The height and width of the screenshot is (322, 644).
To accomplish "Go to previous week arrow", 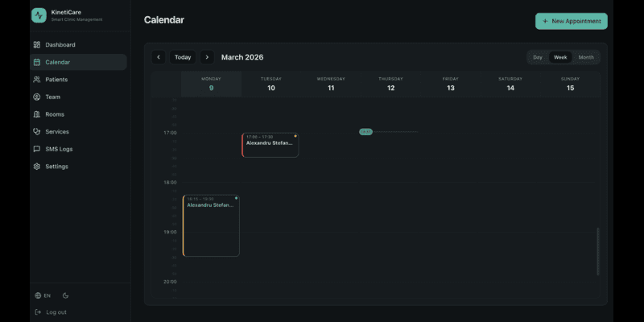I will [159, 57].
